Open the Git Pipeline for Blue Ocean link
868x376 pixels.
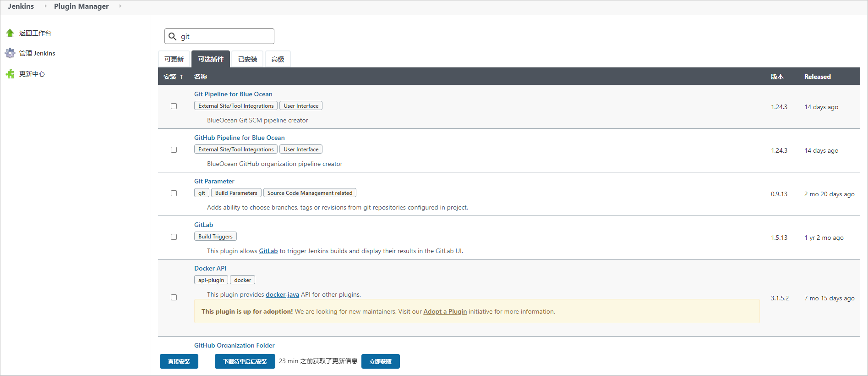tap(233, 94)
